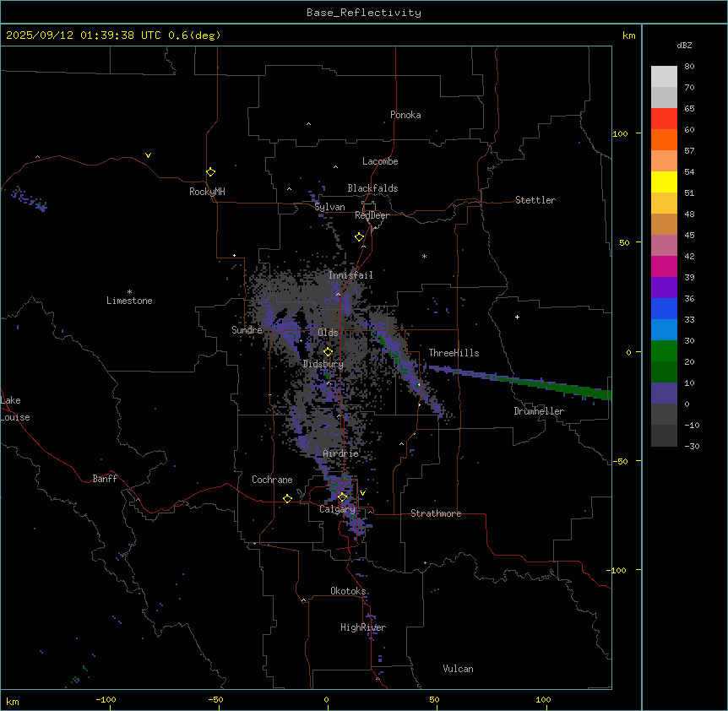The height and width of the screenshot is (711, 728).
Task: Click the Olds town label
Action: (328, 333)
